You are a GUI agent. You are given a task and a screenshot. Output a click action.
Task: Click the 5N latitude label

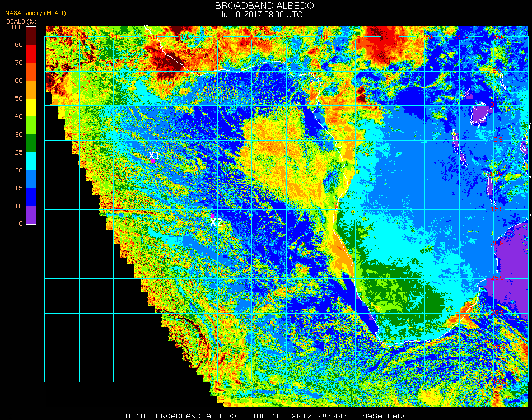pyautogui.click(x=497, y=71)
